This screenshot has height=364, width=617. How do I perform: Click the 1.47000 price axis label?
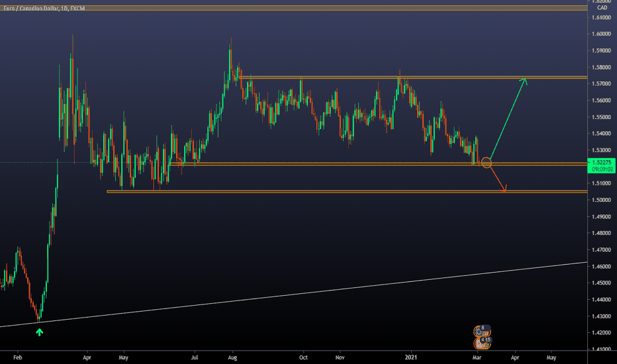[x=601, y=250]
